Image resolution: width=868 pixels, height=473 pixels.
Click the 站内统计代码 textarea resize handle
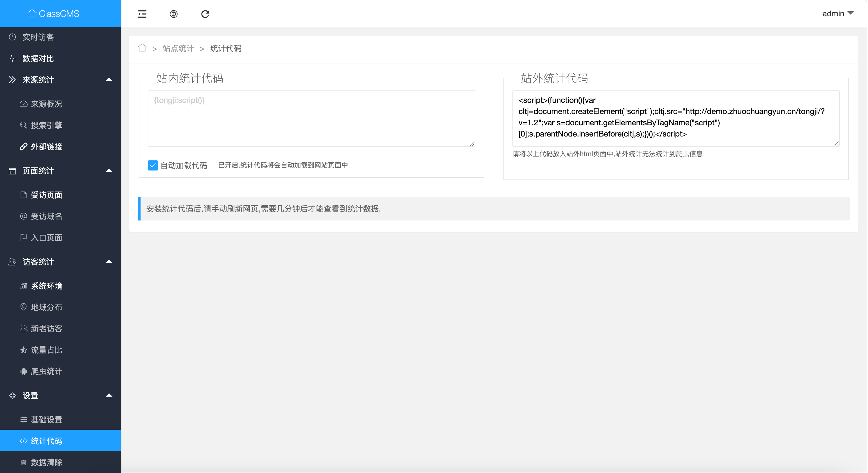tap(472, 144)
